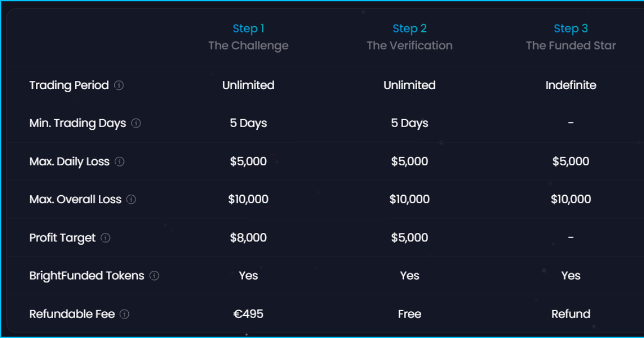Image resolution: width=644 pixels, height=338 pixels.
Task: Click the BrightFunded Tokens row label
Action: click(x=87, y=276)
